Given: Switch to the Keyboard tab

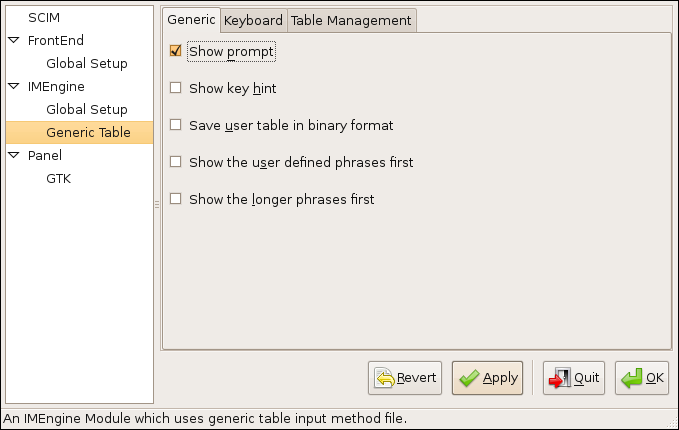Looking at the screenshot, I should (x=253, y=20).
